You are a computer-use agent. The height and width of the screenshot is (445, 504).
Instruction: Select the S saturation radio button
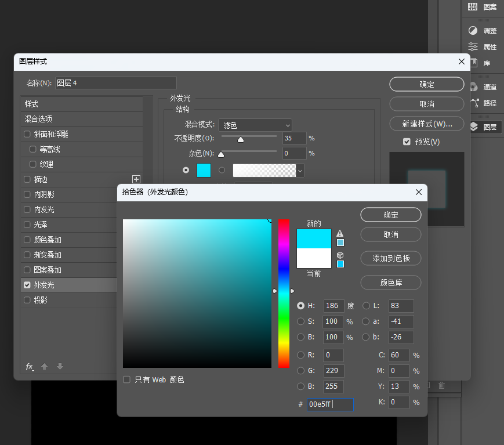pyautogui.click(x=300, y=321)
